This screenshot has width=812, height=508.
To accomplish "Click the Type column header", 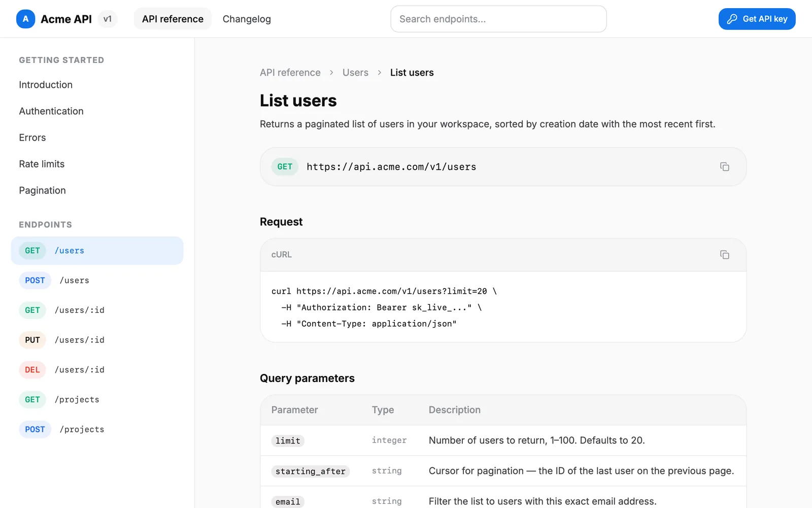I will pyautogui.click(x=383, y=410).
